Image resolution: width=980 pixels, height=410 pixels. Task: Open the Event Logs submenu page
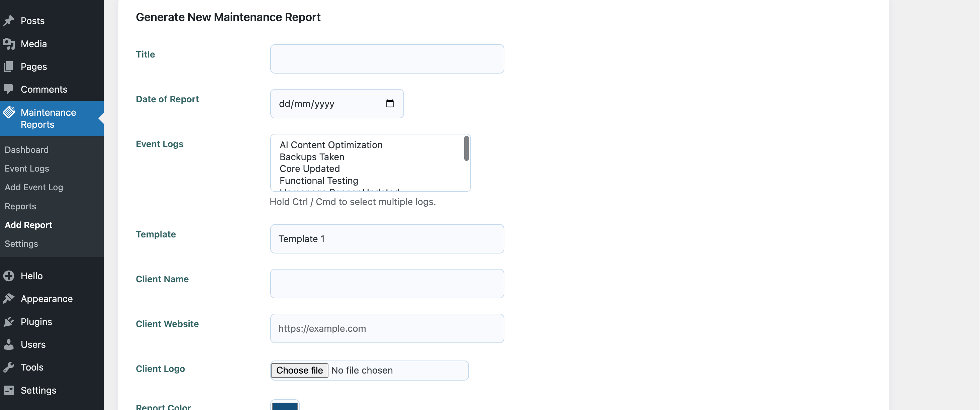coord(27,169)
